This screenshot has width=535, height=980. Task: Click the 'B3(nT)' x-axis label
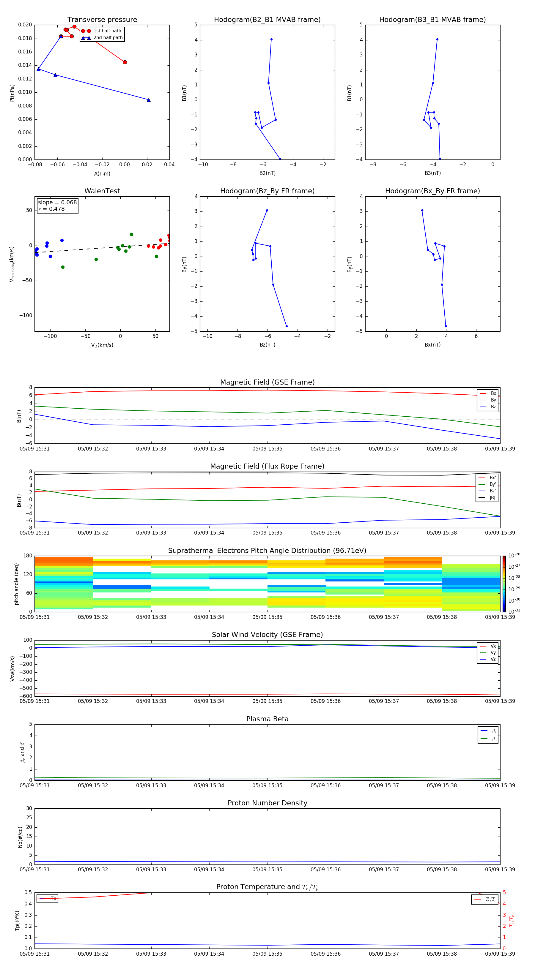(x=432, y=173)
